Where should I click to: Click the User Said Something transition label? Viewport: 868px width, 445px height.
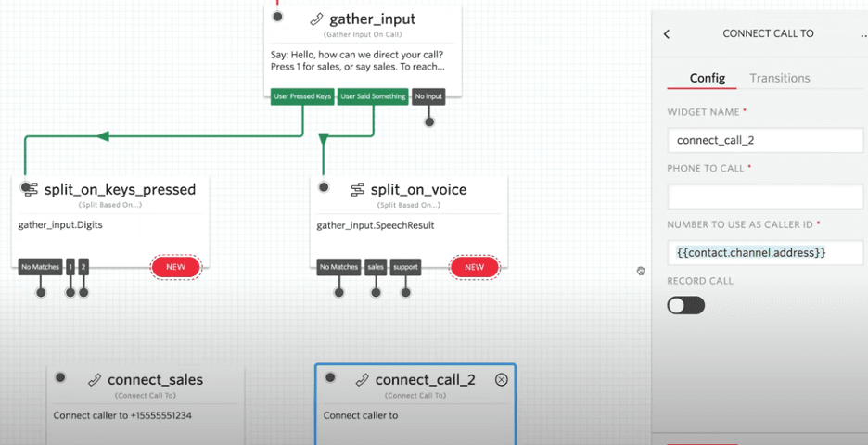pos(373,96)
